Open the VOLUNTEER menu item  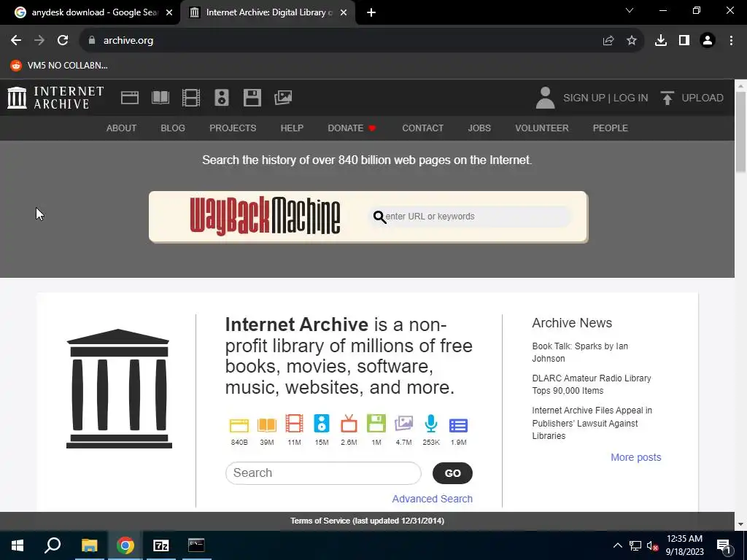coord(542,128)
